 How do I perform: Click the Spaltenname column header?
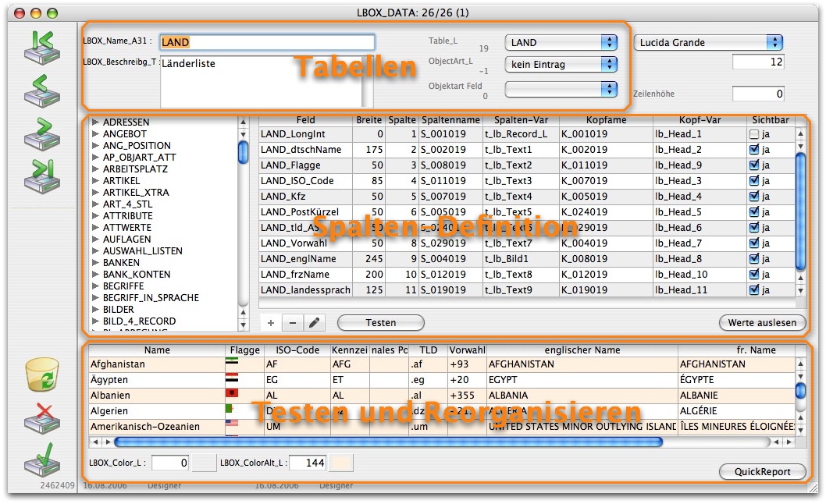click(x=450, y=120)
